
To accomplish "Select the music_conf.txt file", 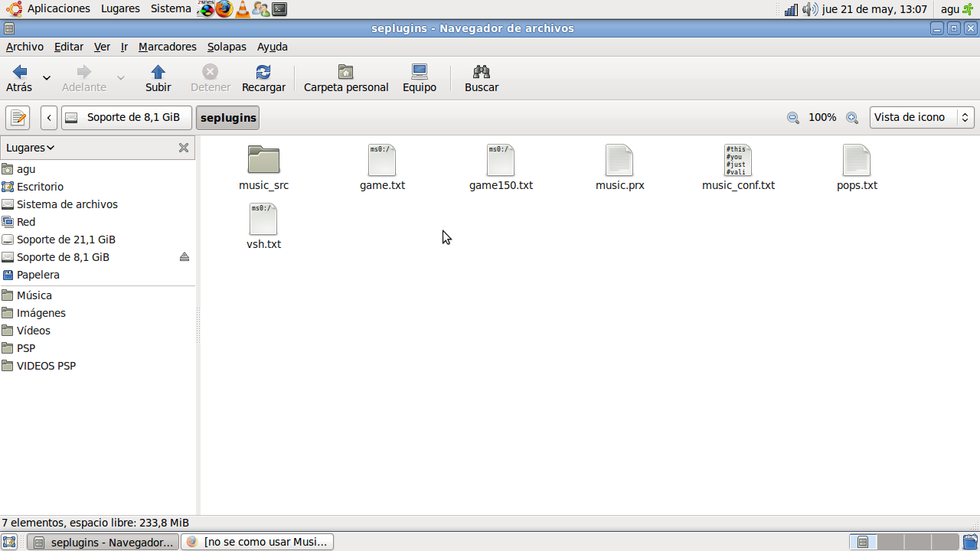I will coord(738,168).
